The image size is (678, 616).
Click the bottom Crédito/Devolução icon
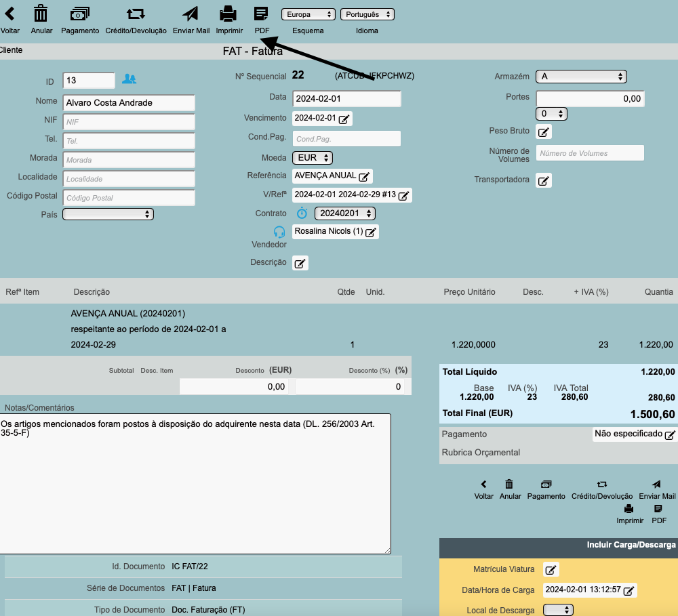click(x=602, y=484)
